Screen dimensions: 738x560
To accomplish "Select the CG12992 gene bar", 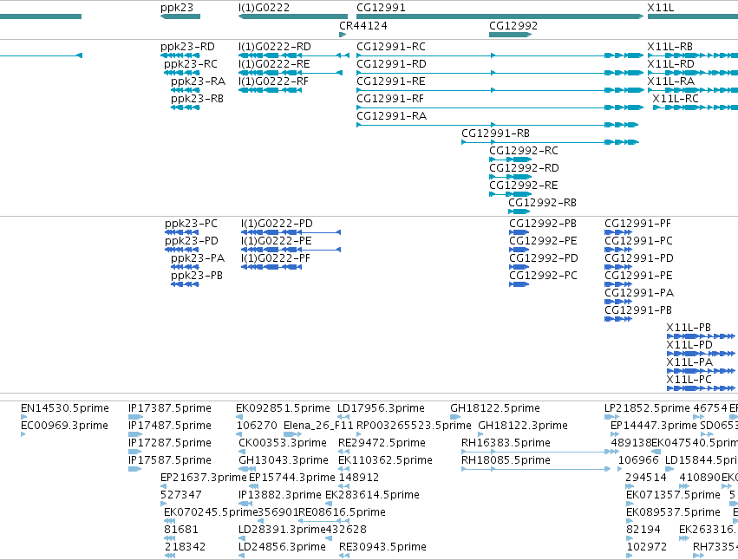I will 510,35.
